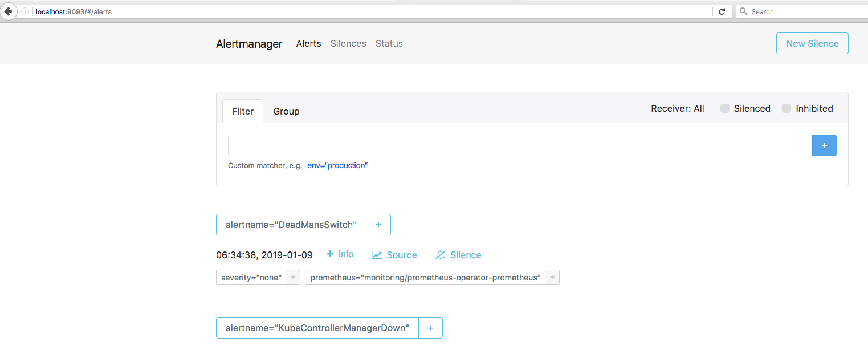
Task: Select the Filter tab
Action: [242, 111]
